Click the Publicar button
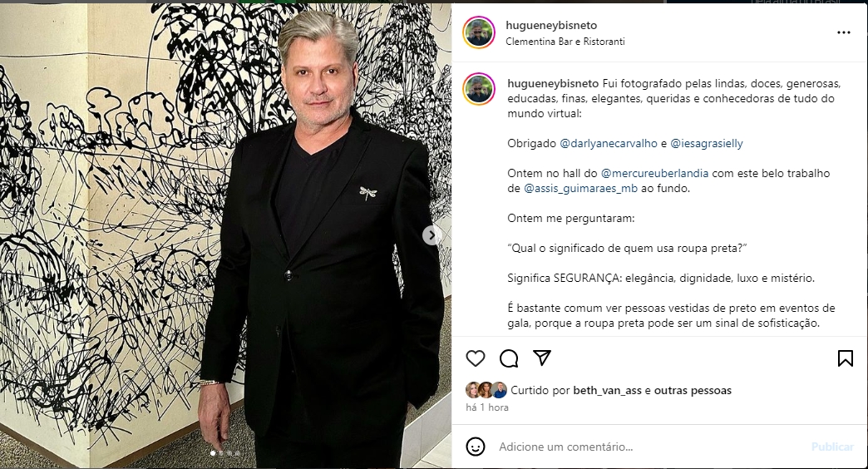This screenshot has height=469, width=868. (x=832, y=447)
